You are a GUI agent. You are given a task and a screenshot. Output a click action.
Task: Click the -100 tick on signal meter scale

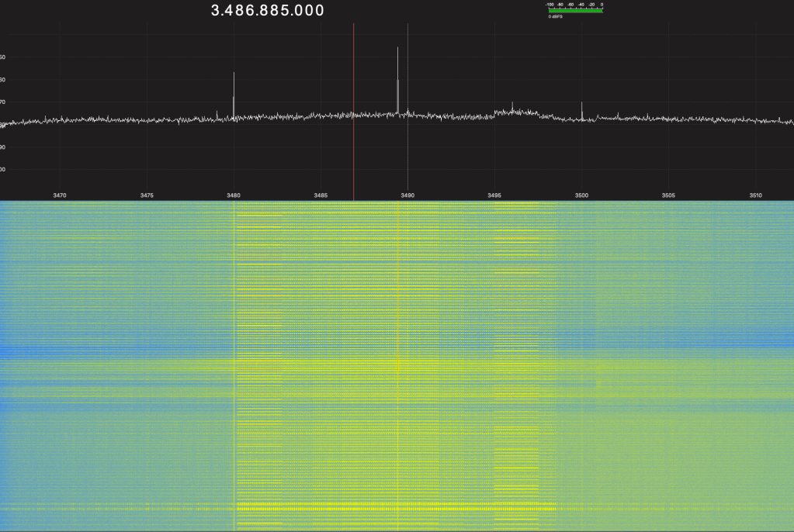pos(550,5)
